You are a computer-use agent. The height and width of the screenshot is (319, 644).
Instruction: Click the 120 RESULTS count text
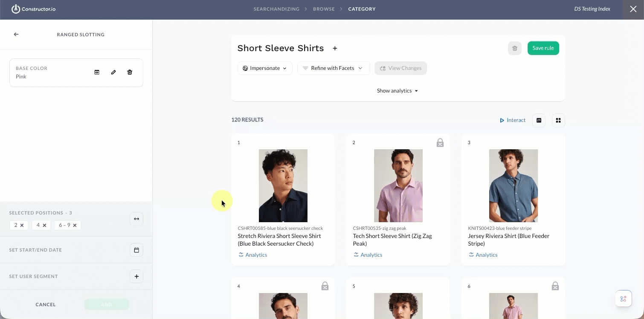(x=247, y=120)
